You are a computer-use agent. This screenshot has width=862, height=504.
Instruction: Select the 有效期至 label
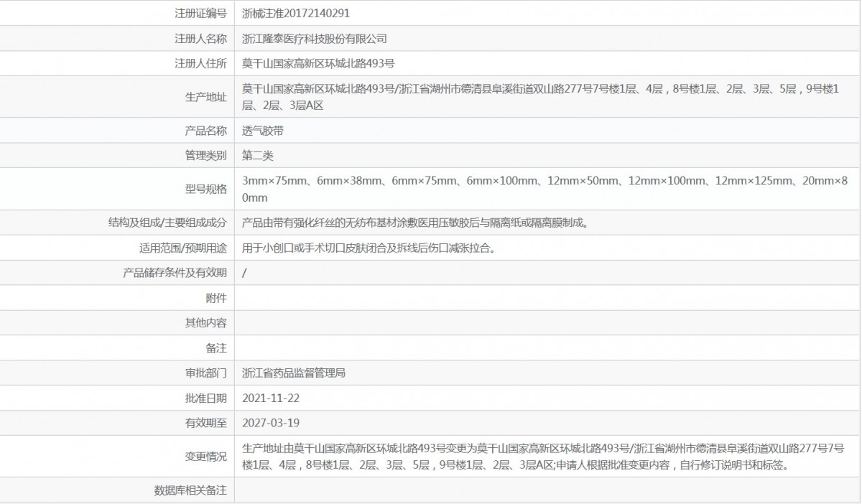coord(205,423)
